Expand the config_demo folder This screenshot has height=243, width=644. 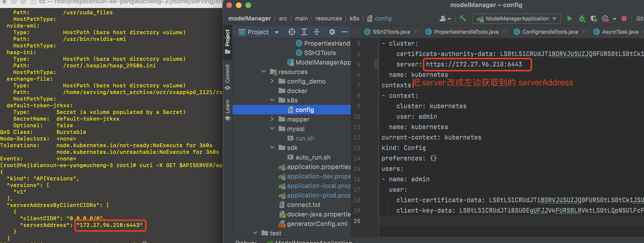click(x=272, y=81)
